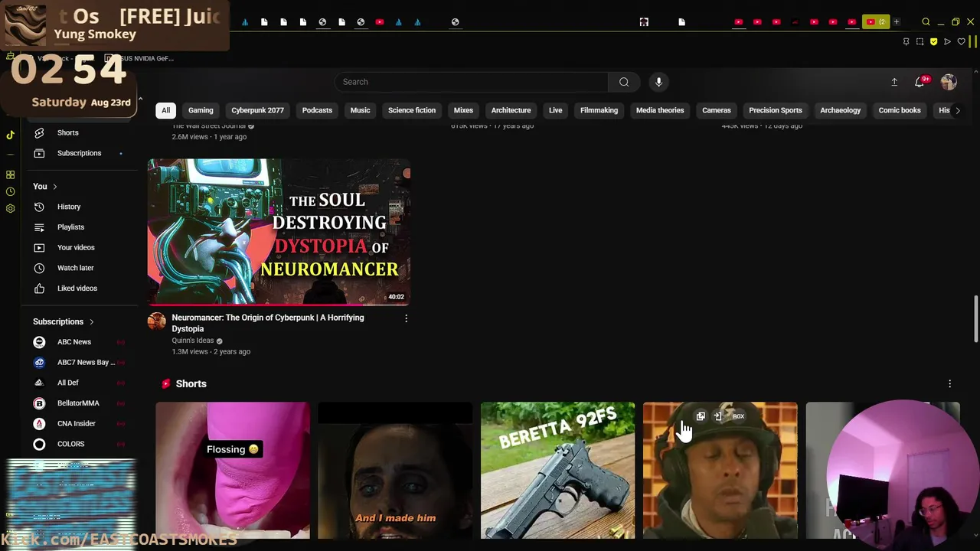This screenshot has width=980, height=551.
Task: Open the Flossing short thumbnail
Action: pos(233,470)
